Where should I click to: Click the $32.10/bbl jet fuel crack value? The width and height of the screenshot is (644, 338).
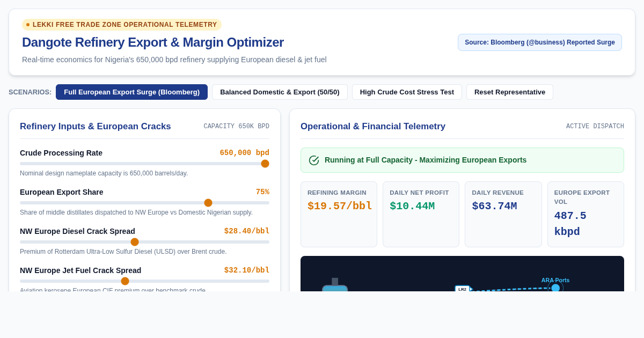tap(247, 270)
